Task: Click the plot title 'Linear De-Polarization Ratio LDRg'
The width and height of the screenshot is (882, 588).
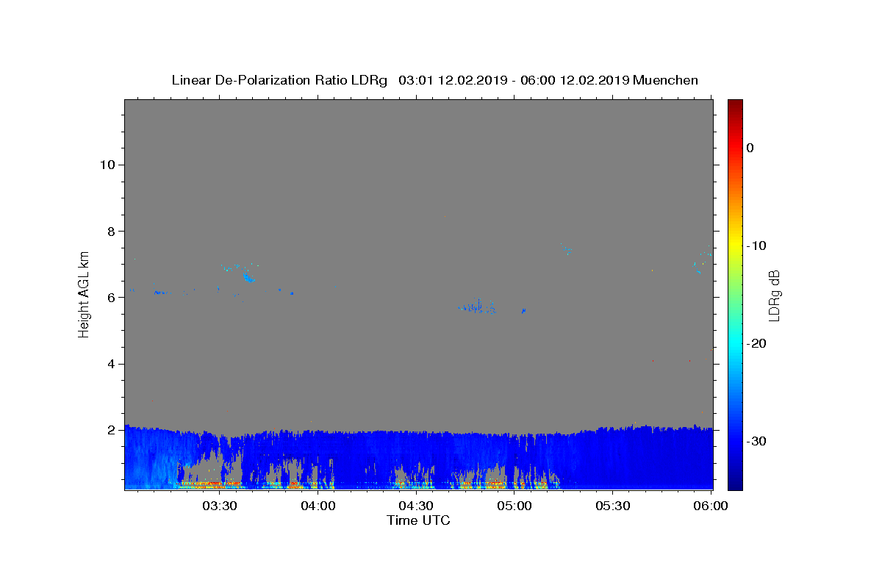Action: pos(279,80)
